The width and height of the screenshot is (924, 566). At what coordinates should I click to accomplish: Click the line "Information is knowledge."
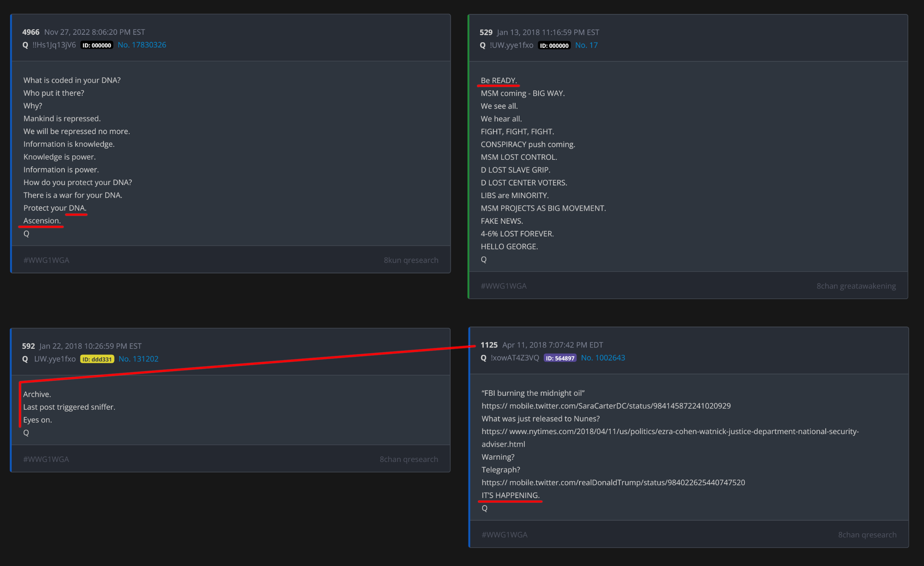pos(69,144)
